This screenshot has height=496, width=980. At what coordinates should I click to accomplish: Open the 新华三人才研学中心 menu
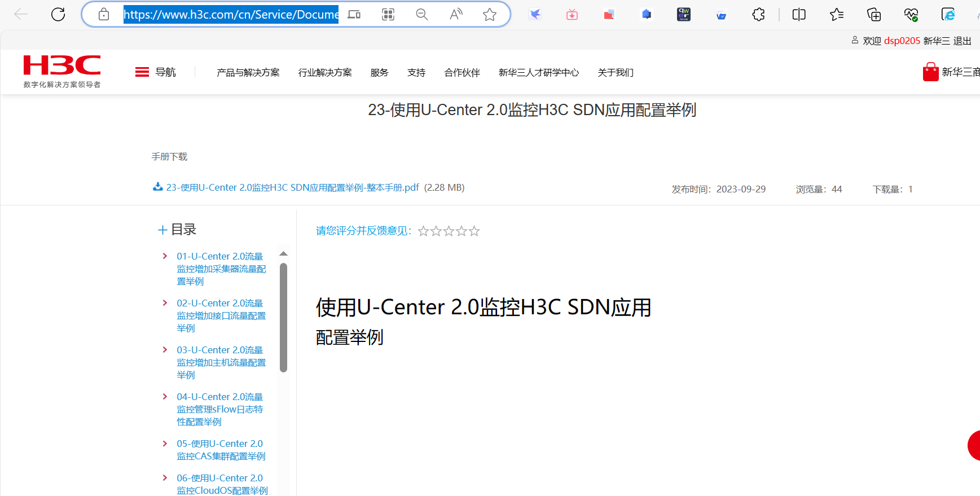pyautogui.click(x=539, y=72)
